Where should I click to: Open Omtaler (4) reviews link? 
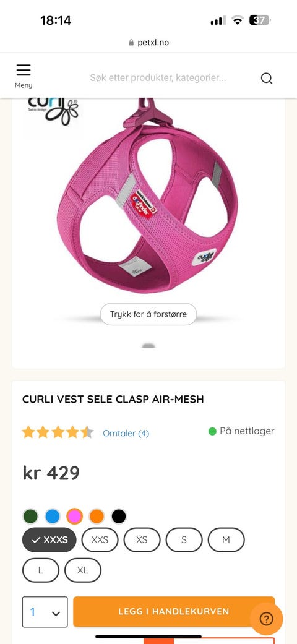click(x=126, y=433)
